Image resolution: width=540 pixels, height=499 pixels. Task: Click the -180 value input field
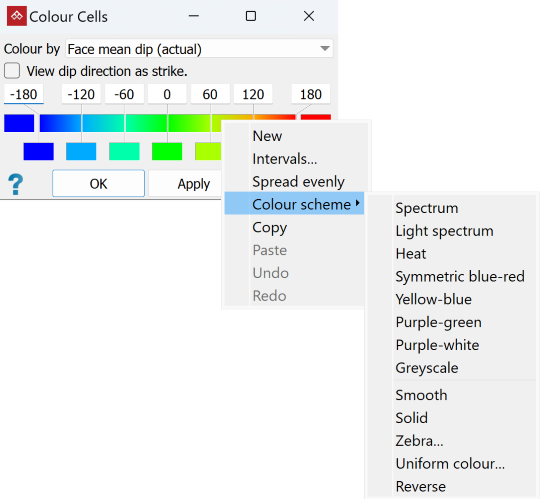(23, 94)
